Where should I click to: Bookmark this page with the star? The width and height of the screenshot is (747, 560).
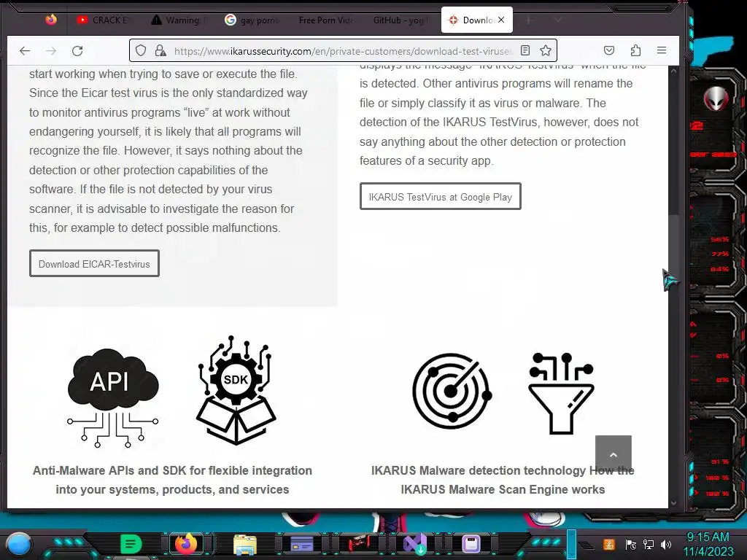point(546,50)
